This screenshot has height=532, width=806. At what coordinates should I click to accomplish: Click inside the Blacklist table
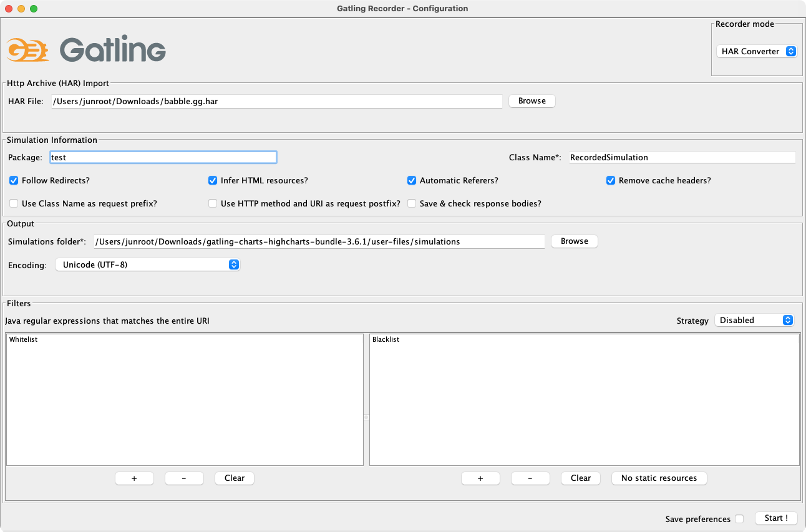click(585, 400)
